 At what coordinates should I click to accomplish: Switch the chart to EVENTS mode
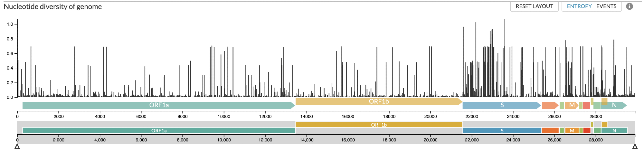tap(606, 6)
